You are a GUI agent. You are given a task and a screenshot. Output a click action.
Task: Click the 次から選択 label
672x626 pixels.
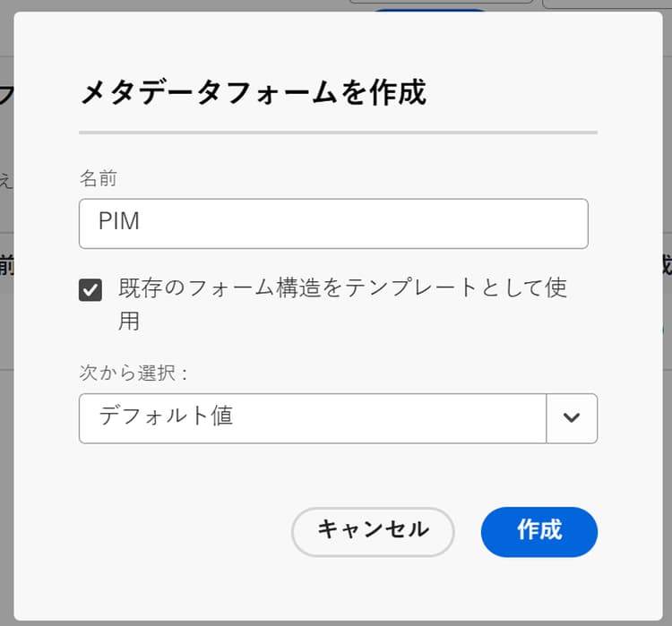(134, 373)
